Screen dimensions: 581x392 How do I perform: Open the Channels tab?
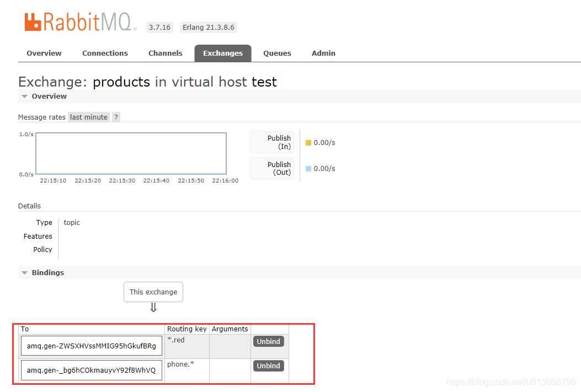166,53
